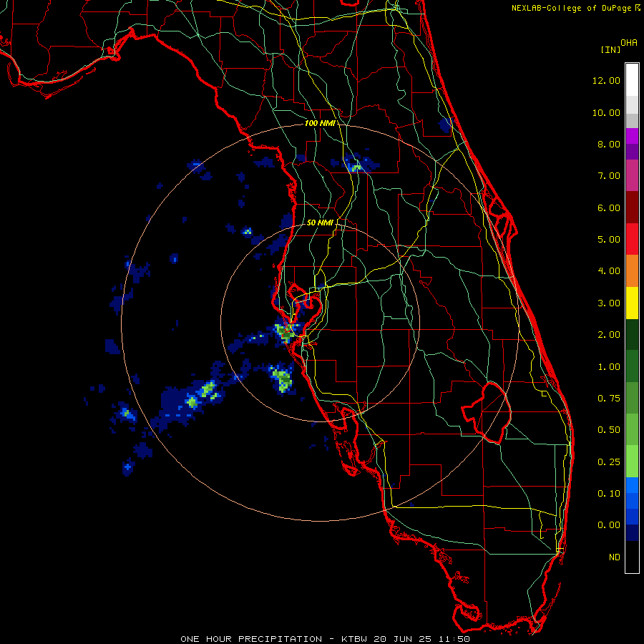Select the 0.75 scale value

(609, 399)
